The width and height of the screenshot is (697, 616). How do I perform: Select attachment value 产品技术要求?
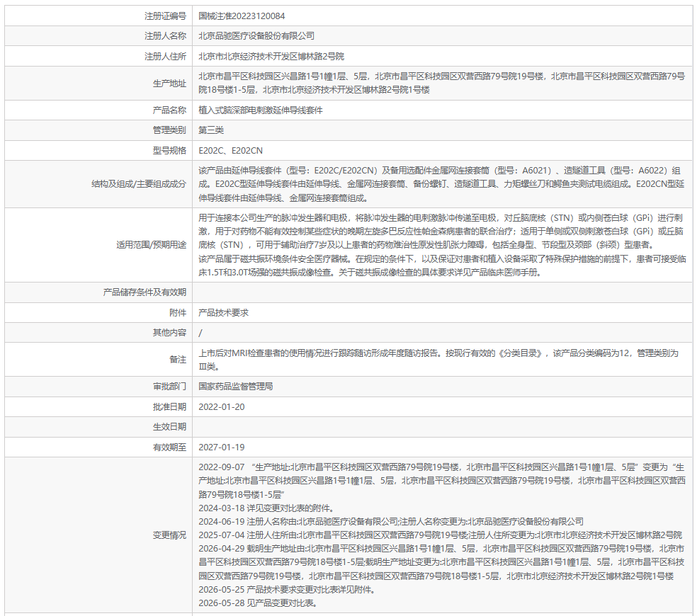224,312
